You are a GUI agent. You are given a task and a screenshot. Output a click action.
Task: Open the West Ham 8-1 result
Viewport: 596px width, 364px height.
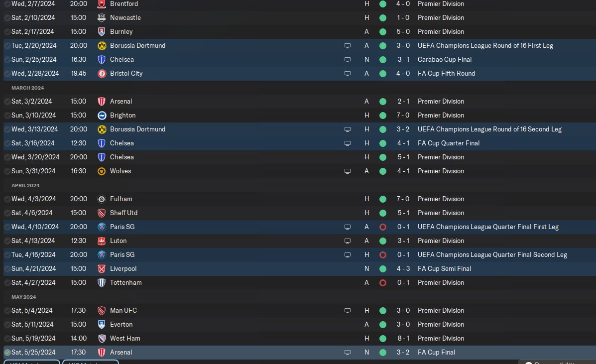[x=402, y=338]
